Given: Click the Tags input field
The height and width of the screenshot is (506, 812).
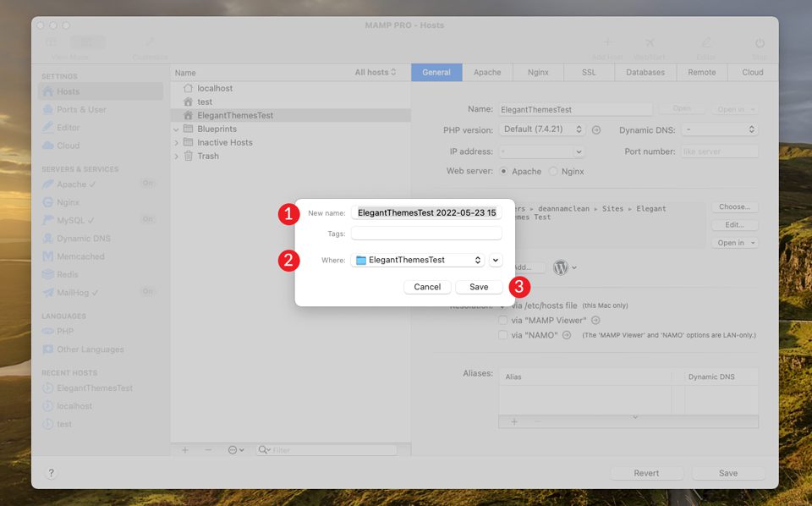Looking at the screenshot, I should pos(426,234).
